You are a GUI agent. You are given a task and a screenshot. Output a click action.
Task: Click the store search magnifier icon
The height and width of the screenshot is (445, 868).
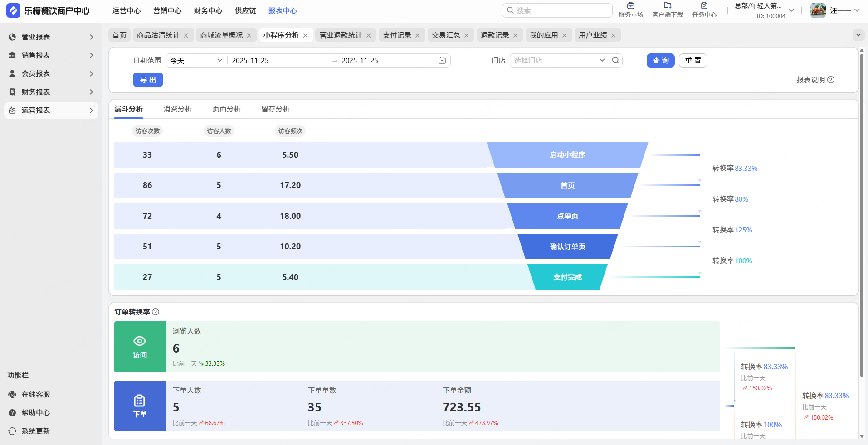point(615,60)
